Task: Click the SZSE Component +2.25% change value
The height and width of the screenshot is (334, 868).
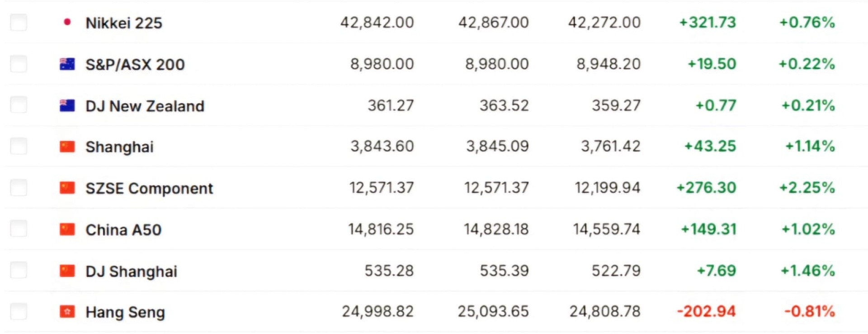Action: click(807, 188)
